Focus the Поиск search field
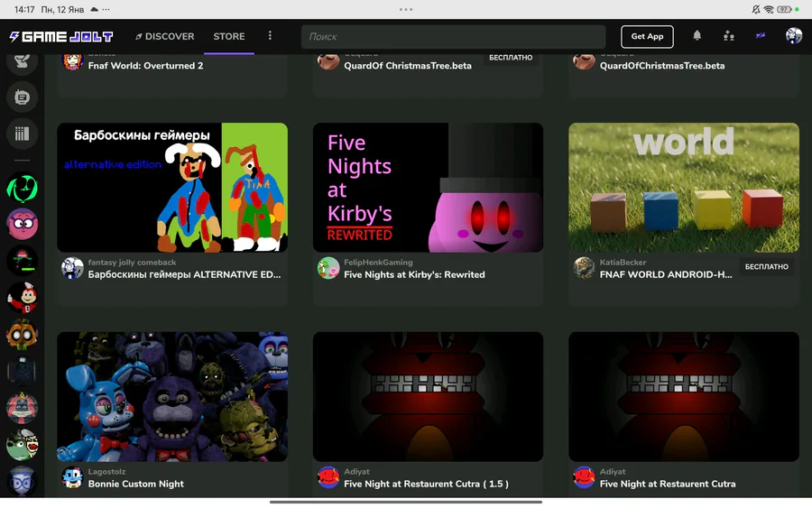812x508 pixels. [x=454, y=37]
